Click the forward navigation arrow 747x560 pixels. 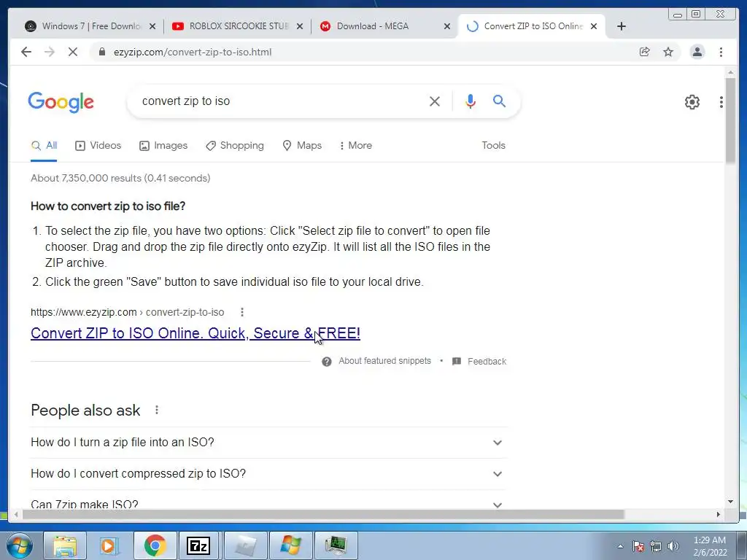50,52
